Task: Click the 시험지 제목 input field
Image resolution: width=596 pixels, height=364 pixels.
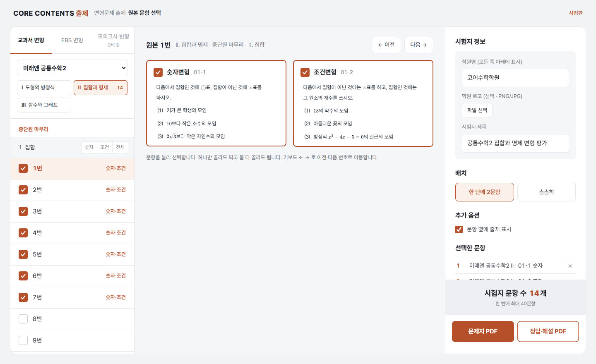Action: [515, 143]
